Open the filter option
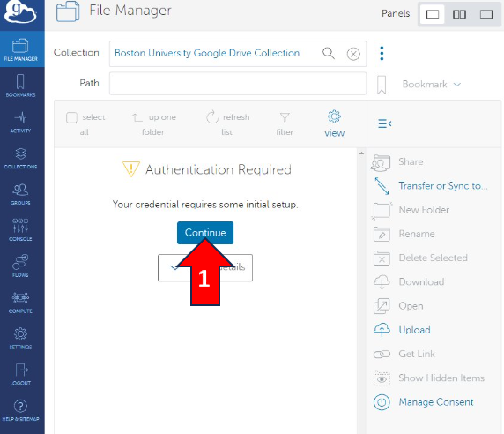This screenshot has height=434, width=504. pyautogui.click(x=285, y=124)
